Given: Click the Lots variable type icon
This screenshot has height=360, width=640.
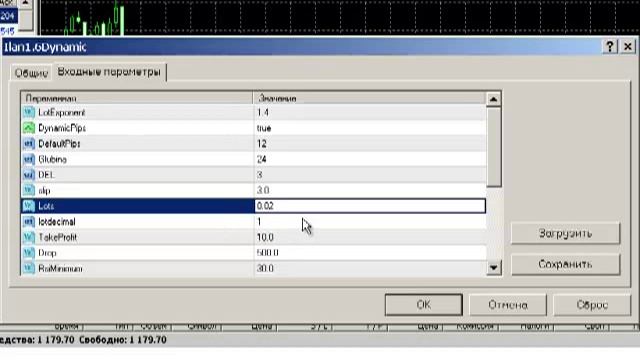Looking at the screenshot, I should (29, 206).
